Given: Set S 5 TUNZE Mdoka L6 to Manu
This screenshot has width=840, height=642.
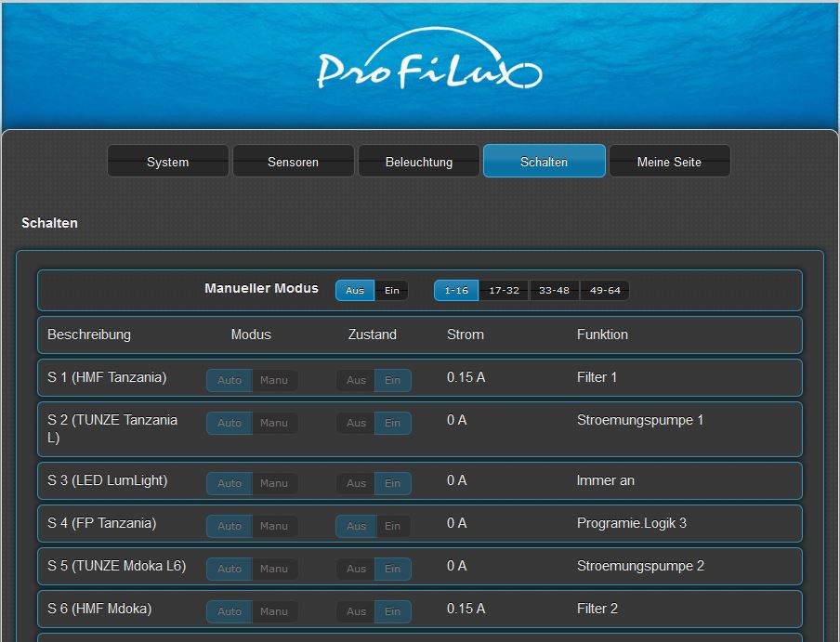Looking at the screenshot, I should tap(274, 569).
